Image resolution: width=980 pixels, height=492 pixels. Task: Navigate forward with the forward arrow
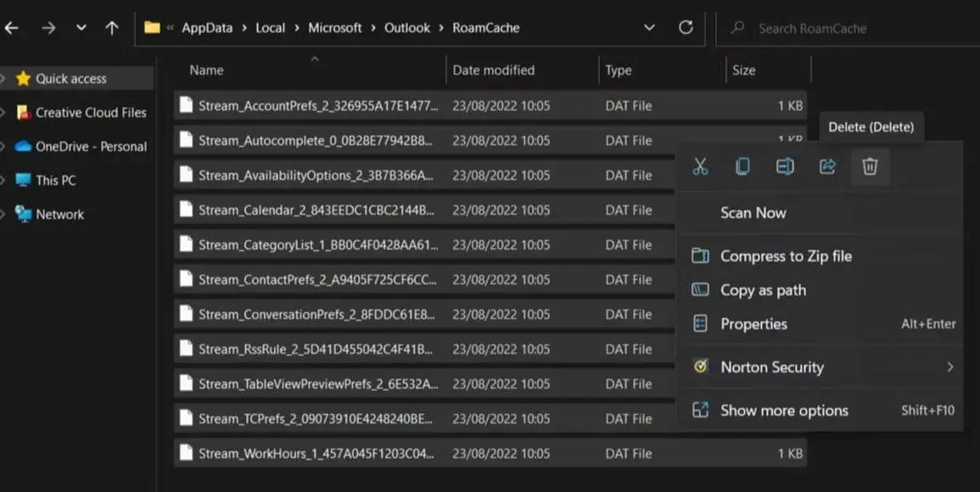[48, 28]
